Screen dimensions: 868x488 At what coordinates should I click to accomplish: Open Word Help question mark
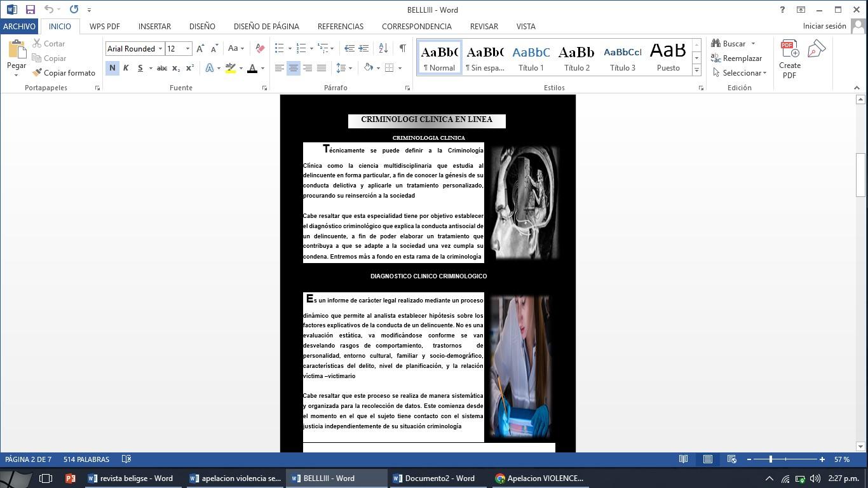click(782, 10)
